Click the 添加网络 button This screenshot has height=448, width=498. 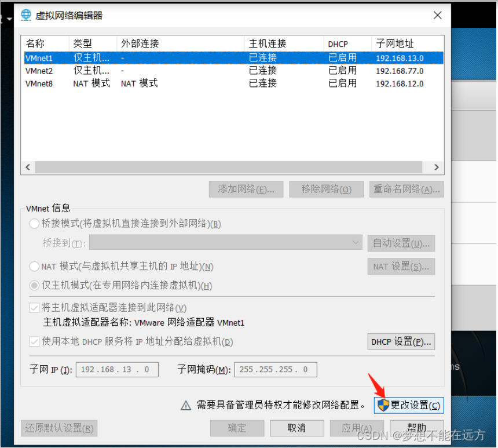246,189
